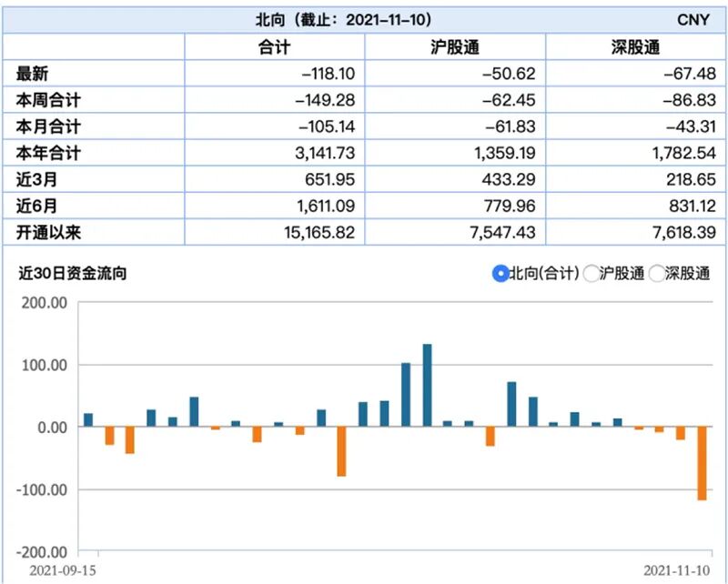Click the 近3月 row label
The height and width of the screenshot is (584, 728).
click(x=36, y=179)
